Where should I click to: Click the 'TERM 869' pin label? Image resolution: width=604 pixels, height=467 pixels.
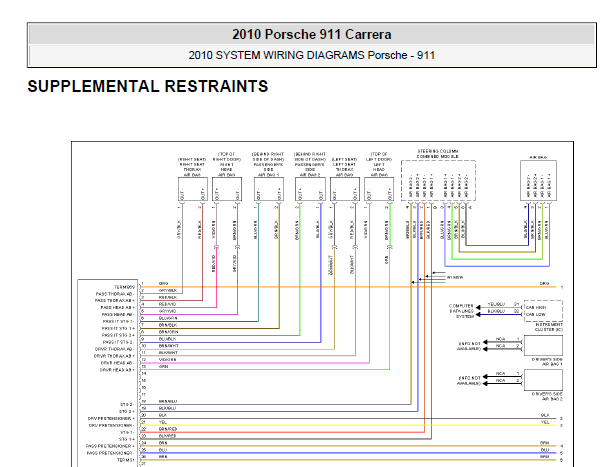click(124, 287)
